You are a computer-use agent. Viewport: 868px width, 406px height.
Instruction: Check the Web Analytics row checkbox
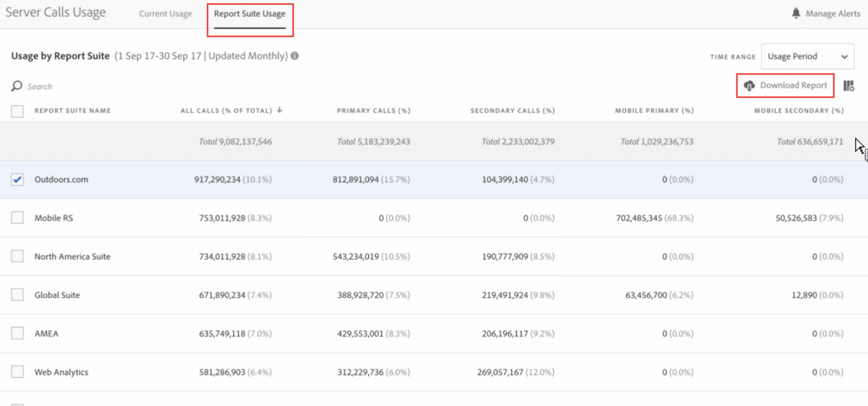pyautogui.click(x=18, y=372)
